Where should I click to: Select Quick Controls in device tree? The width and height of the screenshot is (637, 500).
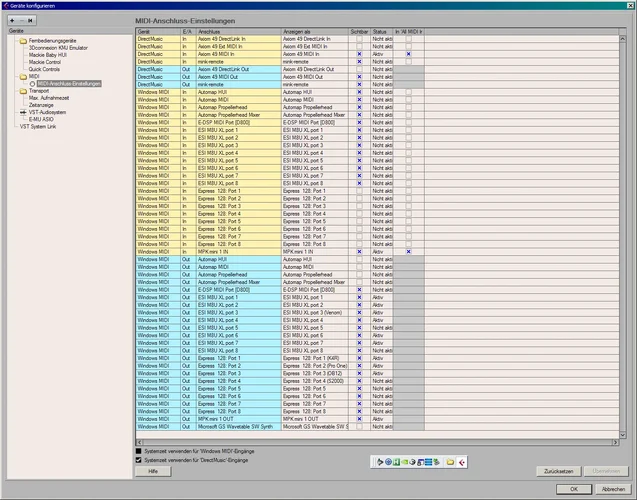click(x=44, y=69)
